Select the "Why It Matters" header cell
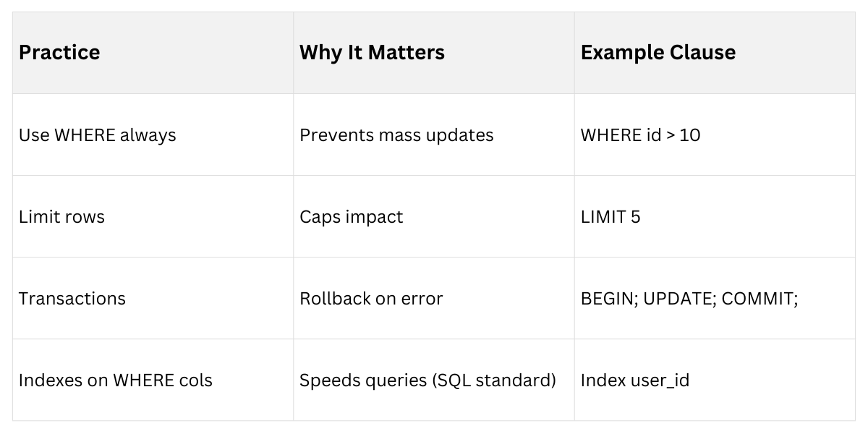The height and width of the screenshot is (434, 868). 372,53
